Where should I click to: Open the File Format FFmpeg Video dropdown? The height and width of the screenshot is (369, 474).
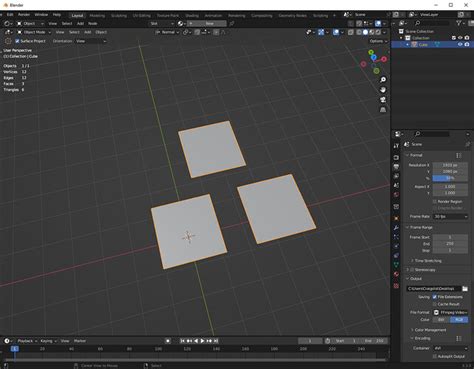tap(450, 312)
